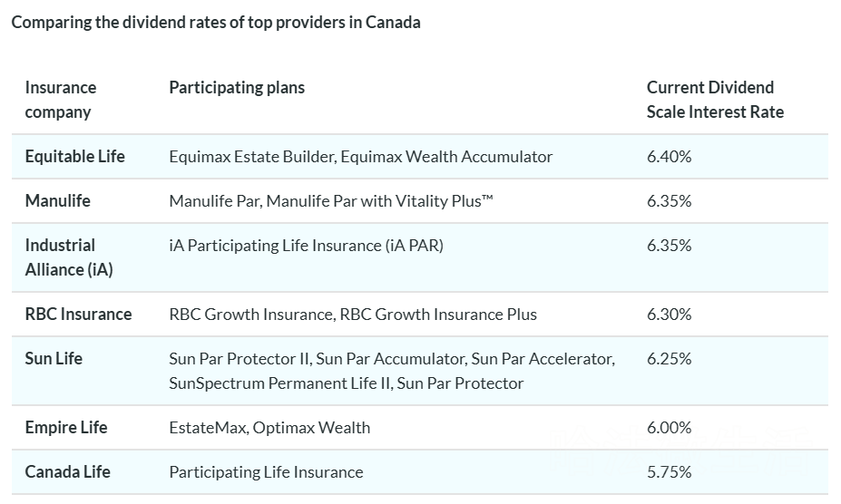This screenshot has height=504, width=841.
Task: Select the Empire Life company cell
Action: pyautogui.click(x=66, y=428)
